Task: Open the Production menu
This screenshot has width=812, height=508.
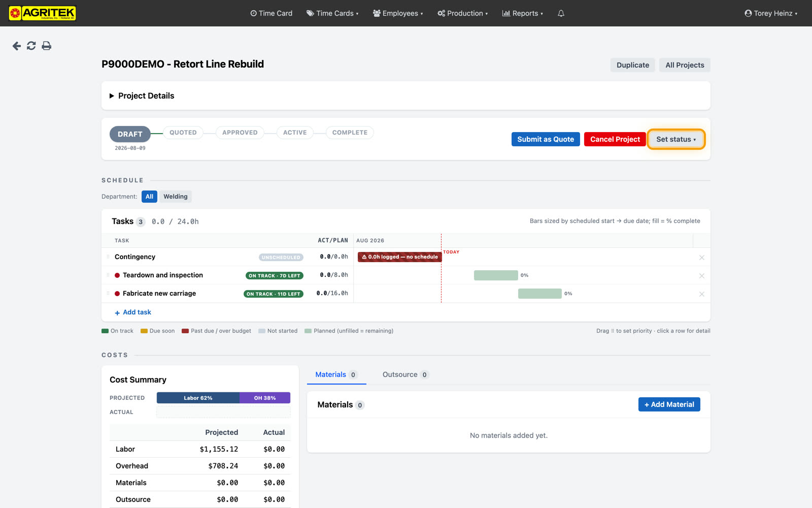Action: (462, 13)
